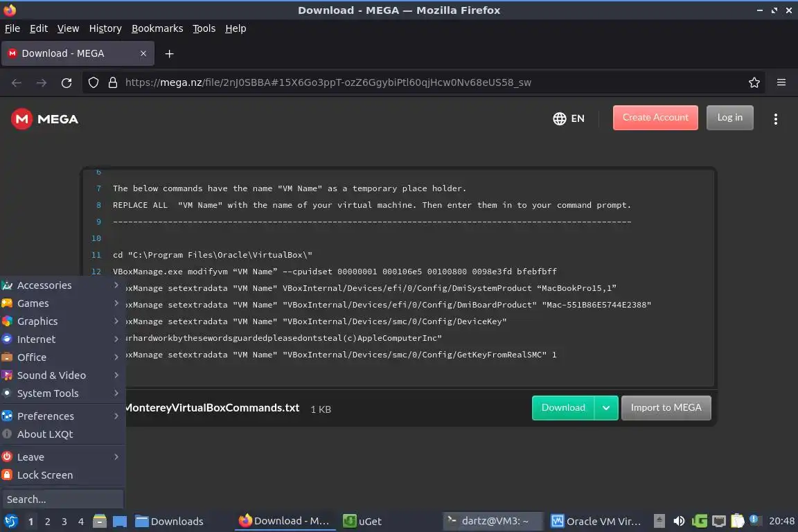This screenshot has width=798, height=532.
Task: Click removable media eject tray icon
Action: pos(659,521)
